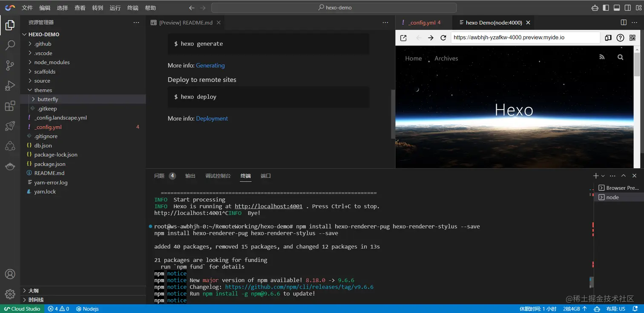
Task: Open the Source Control view
Action: pyautogui.click(x=10, y=65)
